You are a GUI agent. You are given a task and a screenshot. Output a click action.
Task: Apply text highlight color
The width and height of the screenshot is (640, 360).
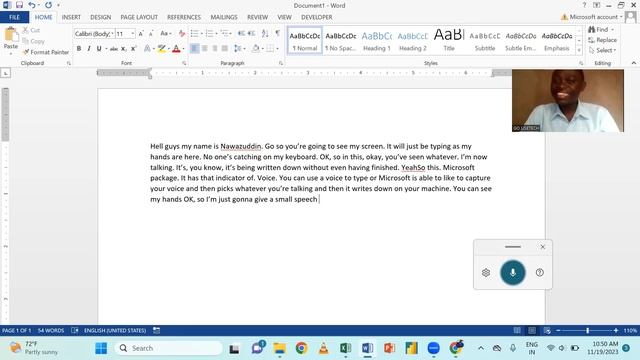click(162, 49)
